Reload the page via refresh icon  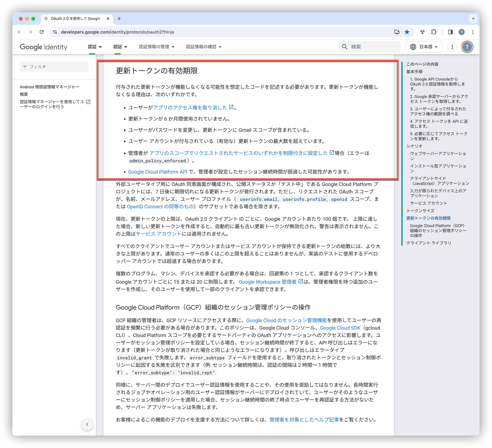coord(42,32)
